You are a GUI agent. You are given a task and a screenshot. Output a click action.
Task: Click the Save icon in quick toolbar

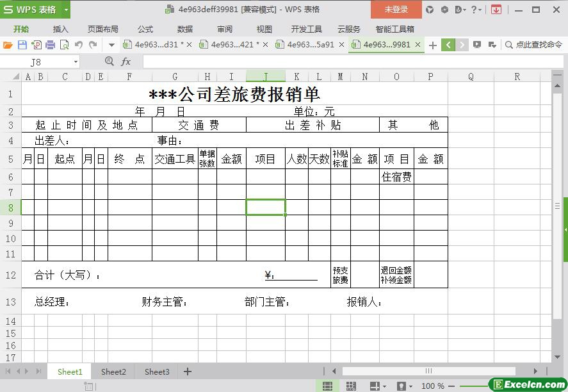pyautogui.click(x=22, y=45)
